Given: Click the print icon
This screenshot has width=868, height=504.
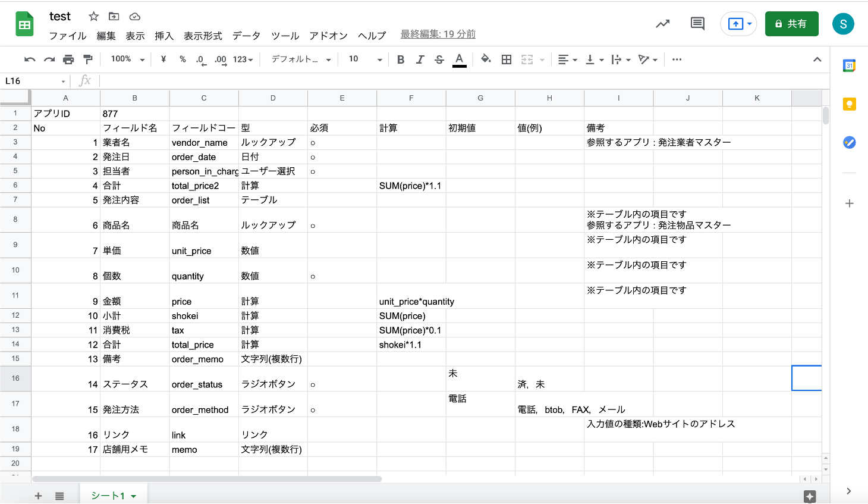Looking at the screenshot, I should tap(68, 60).
